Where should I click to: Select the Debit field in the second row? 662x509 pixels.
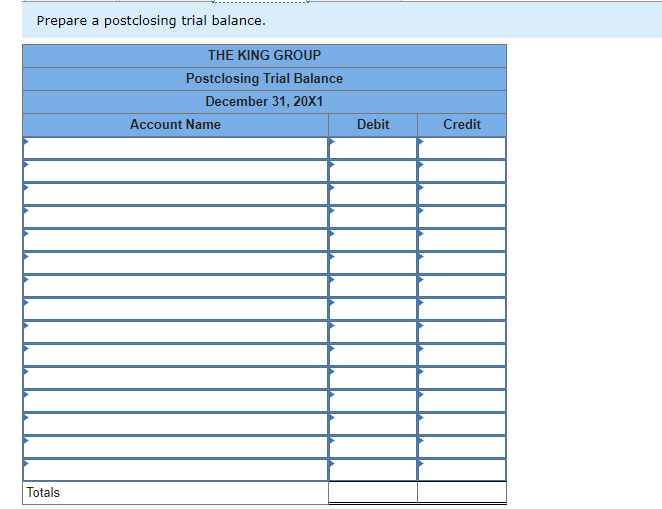(373, 171)
